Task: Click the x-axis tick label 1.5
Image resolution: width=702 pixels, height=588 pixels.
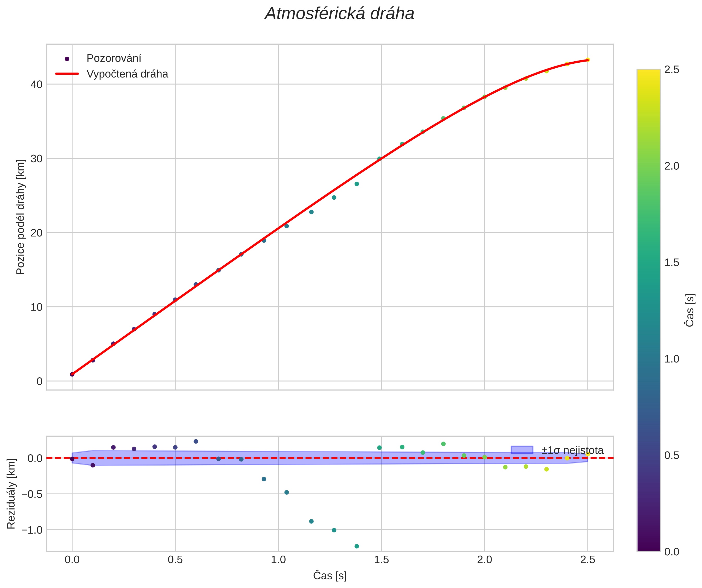Action: pos(382,560)
